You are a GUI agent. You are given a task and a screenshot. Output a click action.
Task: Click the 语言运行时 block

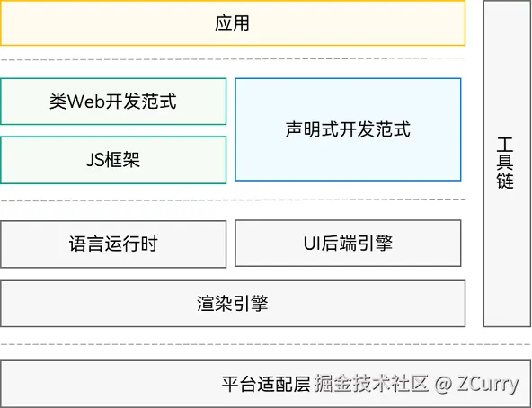pos(113,244)
